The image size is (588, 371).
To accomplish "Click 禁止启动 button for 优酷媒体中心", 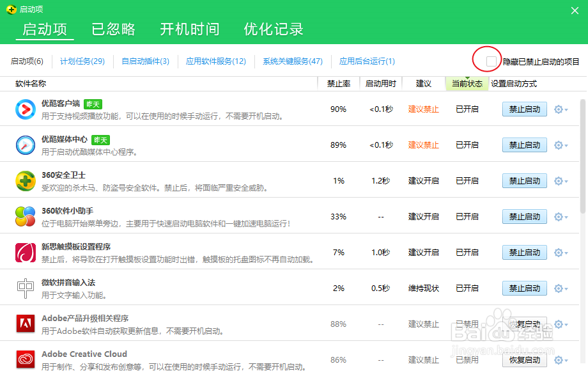I will [524, 145].
